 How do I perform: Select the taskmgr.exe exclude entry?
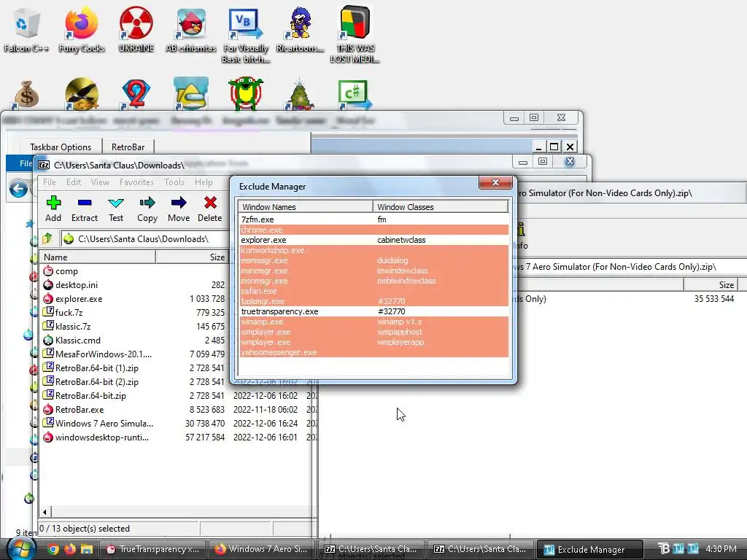pos(374,301)
